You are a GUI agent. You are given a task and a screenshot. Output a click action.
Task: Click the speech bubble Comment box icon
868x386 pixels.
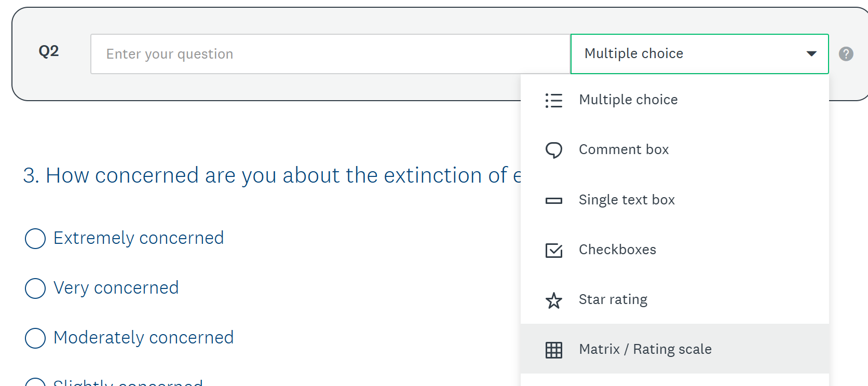click(x=553, y=150)
